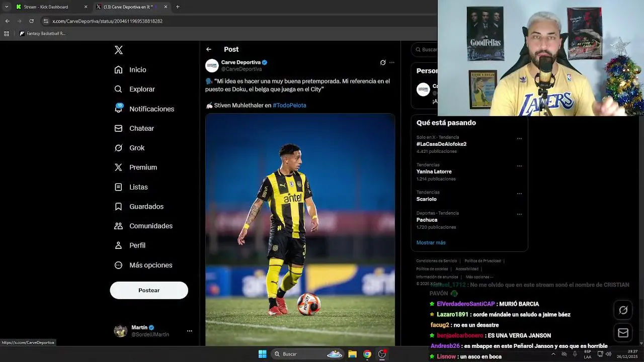This screenshot has height=362, width=644.
Task: Click the address bar URL
Action: click(x=107, y=21)
